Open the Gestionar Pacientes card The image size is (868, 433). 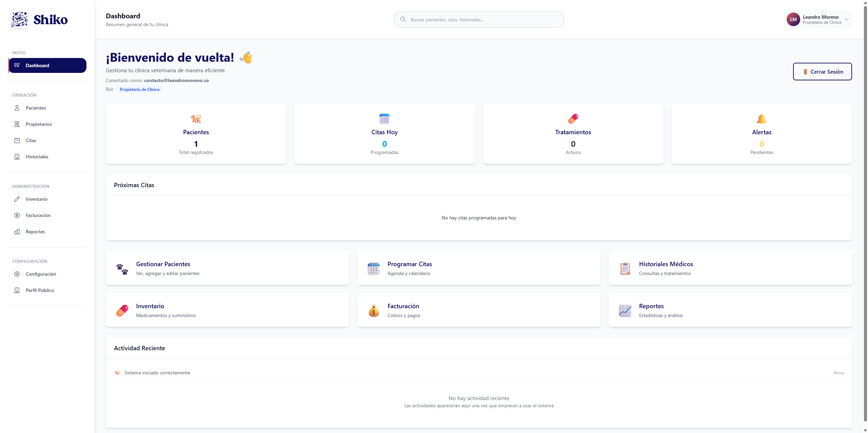(227, 268)
